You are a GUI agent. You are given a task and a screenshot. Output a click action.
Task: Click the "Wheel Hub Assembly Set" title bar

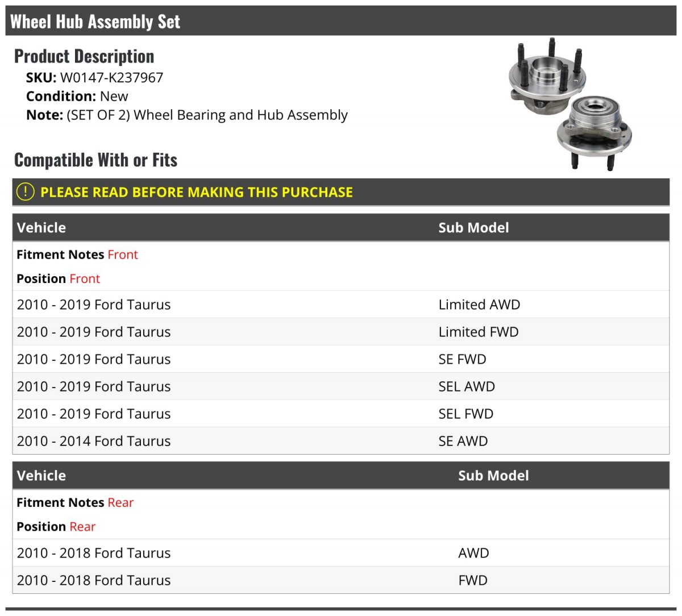[95, 22]
